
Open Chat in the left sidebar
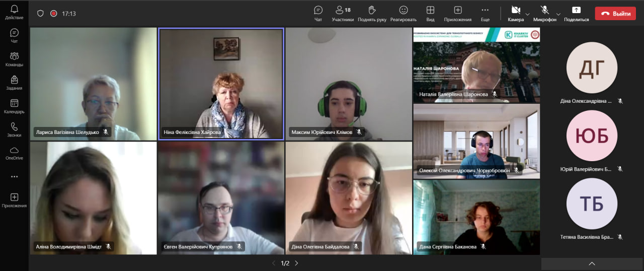tap(14, 36)
